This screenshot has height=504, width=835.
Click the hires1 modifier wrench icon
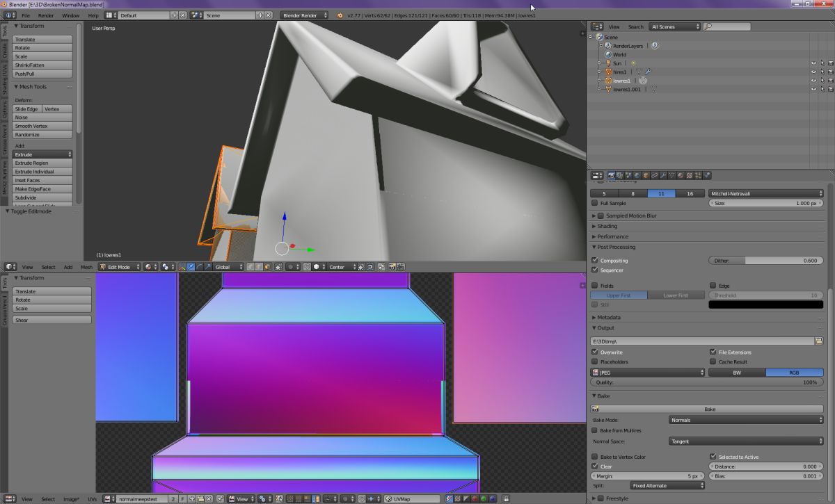[x=647, y=72]
